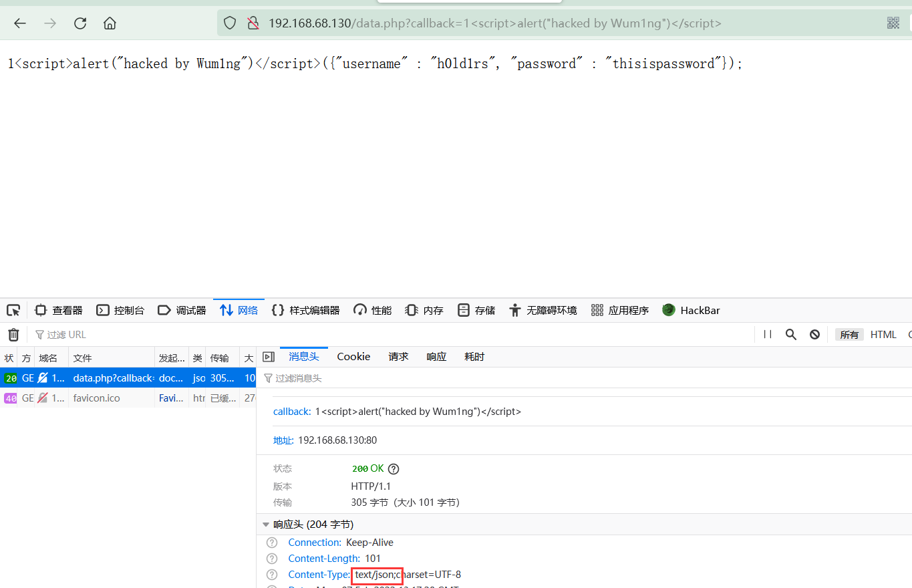Select the data.php?callback request row
The image size is (912, 588).
[x=128, y=378]
